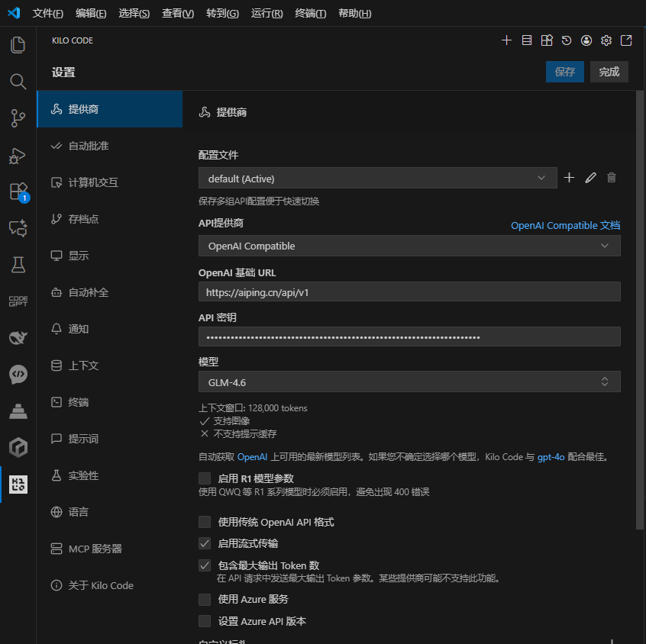Open the DeepSeek whale extension icon

pos(18,337)
